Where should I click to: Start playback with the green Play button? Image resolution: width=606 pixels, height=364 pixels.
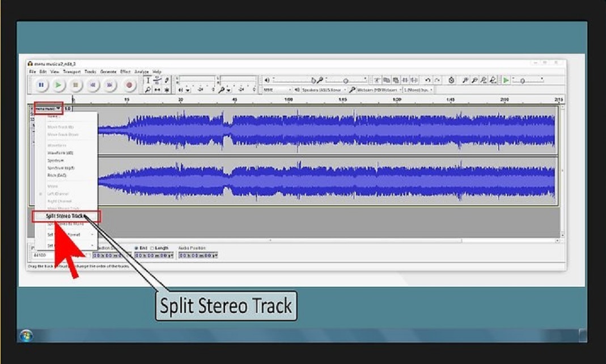[58, 85]
